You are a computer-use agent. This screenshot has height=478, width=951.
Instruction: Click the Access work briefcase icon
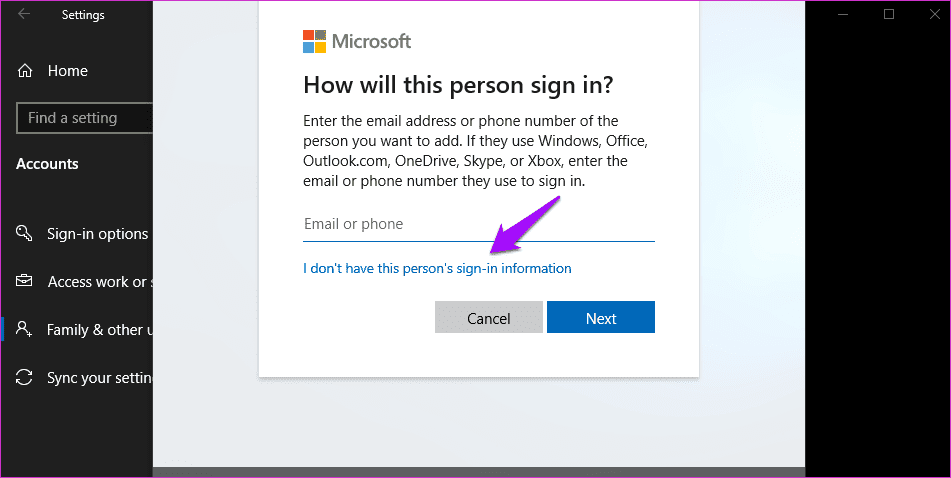click(x=25, y=282)
